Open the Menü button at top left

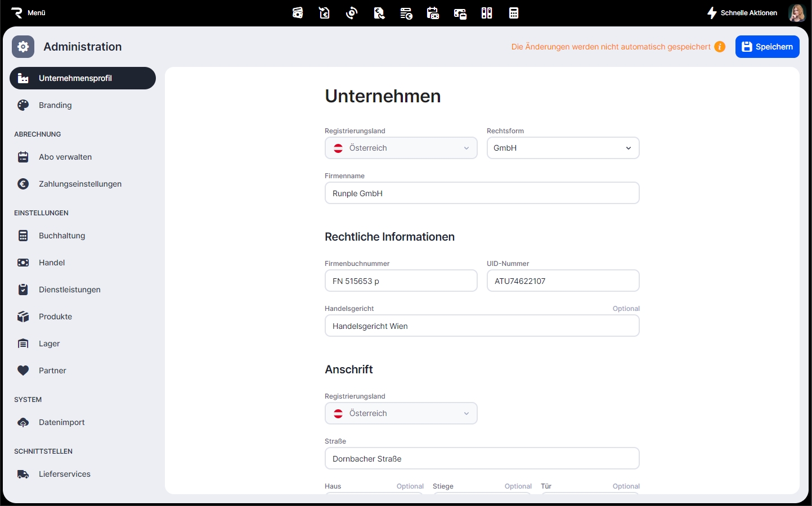point(29,13)
